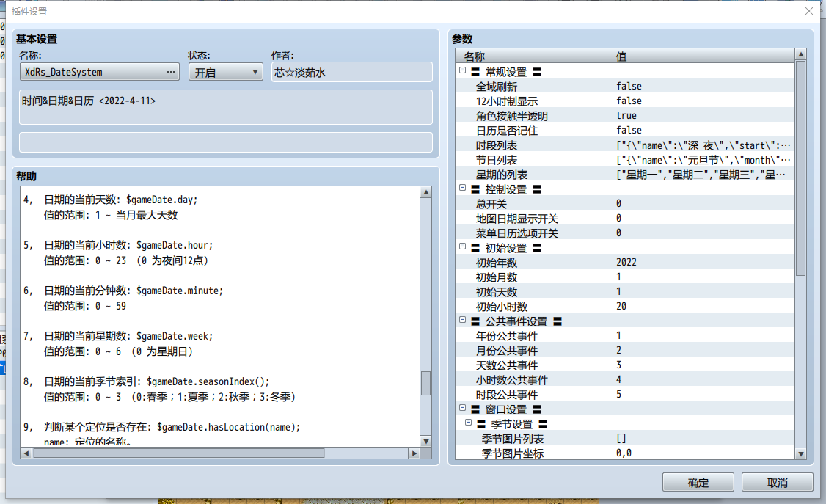Select the 初始小时数 parameter row
The width and height of the screenshot is (826, 504).
click(x=625, y=307)
